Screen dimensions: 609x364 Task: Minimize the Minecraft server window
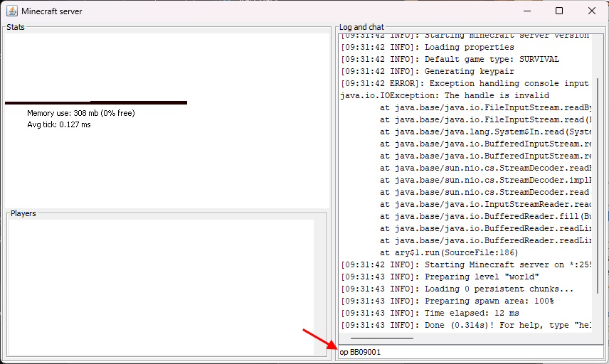coord(526,11)
